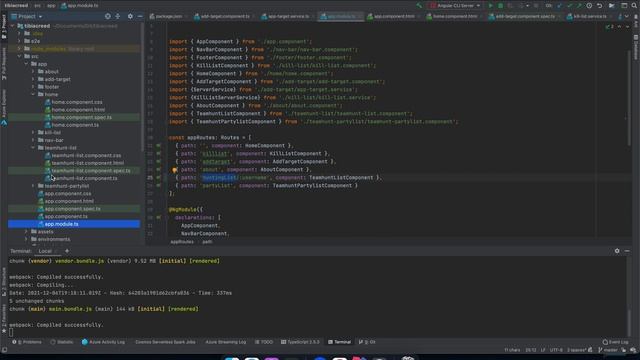Expand the about folder
The width and height of the screenshot is (640, 360).
pyautogui.click(x=33, y=72)
